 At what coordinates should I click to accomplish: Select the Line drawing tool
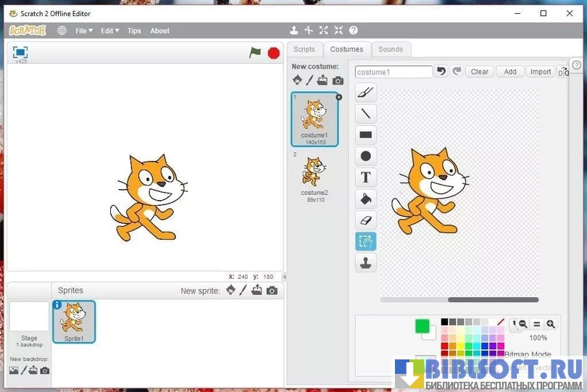366,113
